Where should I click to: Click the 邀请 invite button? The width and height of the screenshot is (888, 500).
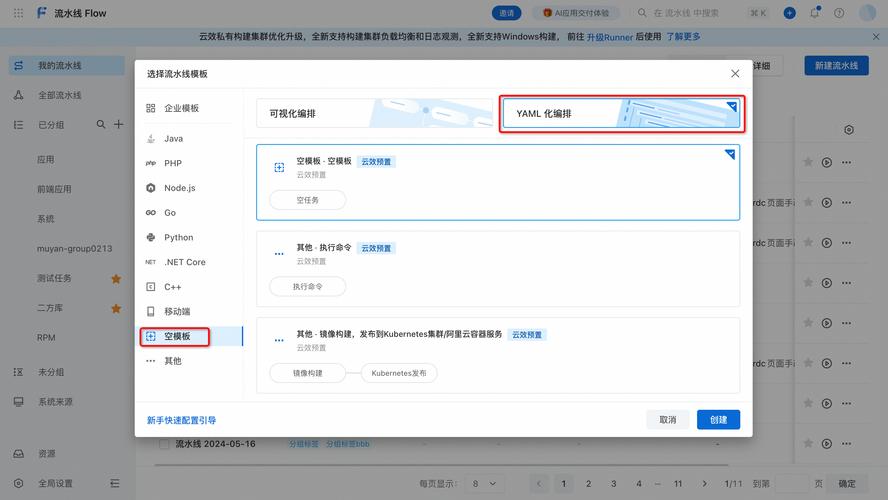[506, 13]
